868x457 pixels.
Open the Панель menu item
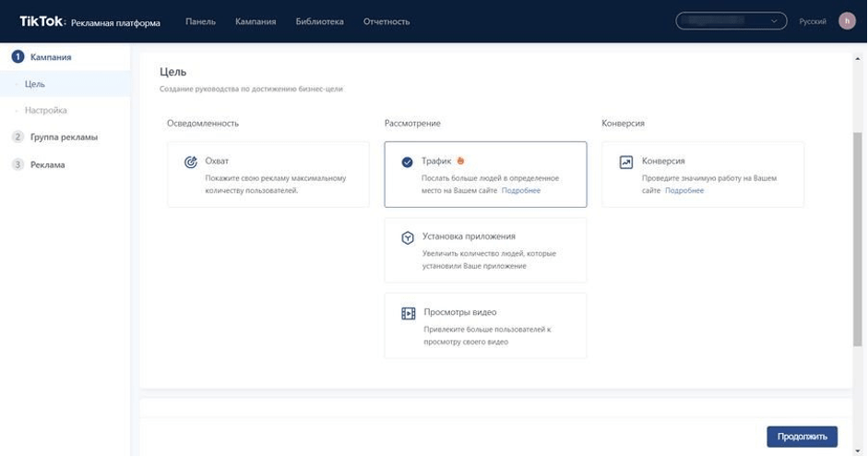point(200,21)
